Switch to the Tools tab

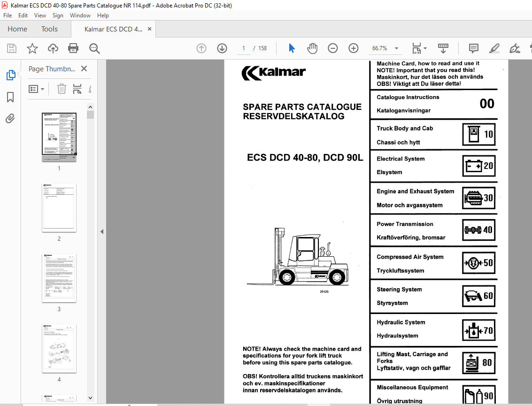49,29
